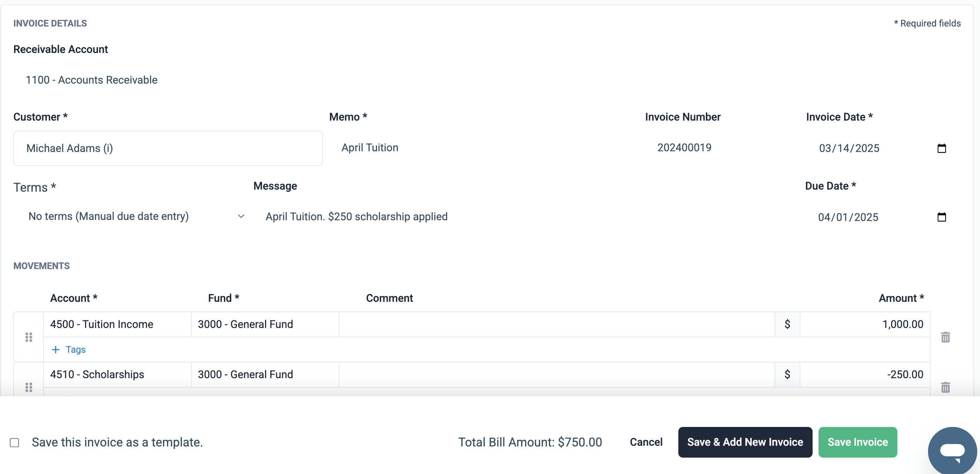Grab the drag handle for Tuition Income row
This screenshot has width=980, height=474.
[x=29, y=337]
